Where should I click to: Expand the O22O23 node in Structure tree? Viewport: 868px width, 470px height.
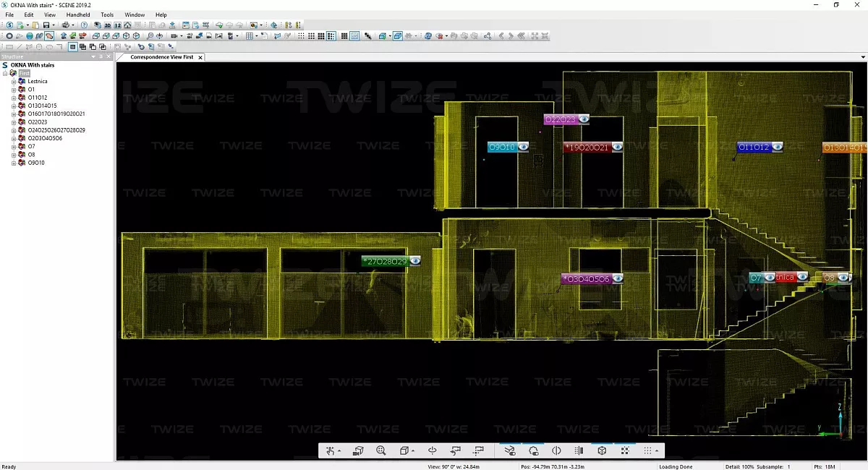pos(14,122)
